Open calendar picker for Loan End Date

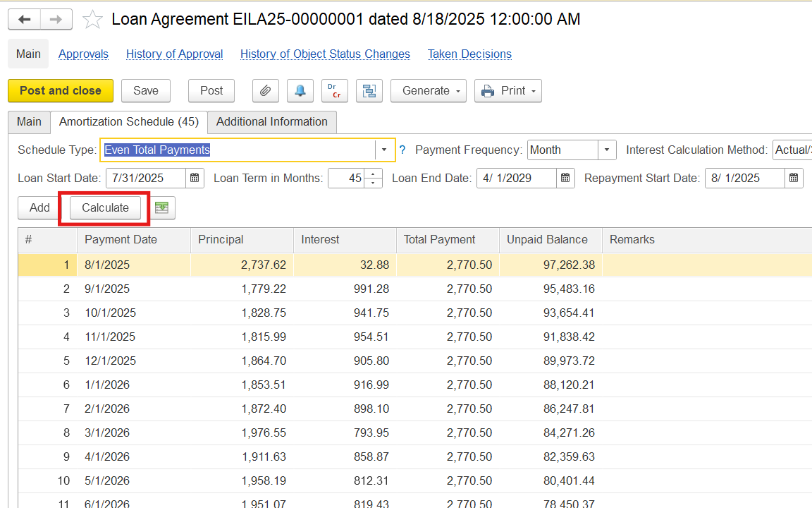(x=565, y=179)
